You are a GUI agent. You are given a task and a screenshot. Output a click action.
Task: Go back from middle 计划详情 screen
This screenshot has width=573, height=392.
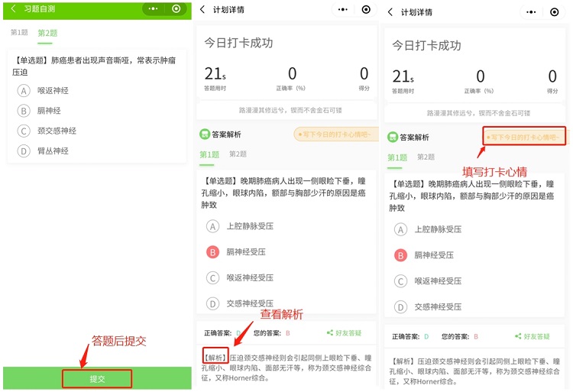tap(202, 10)
